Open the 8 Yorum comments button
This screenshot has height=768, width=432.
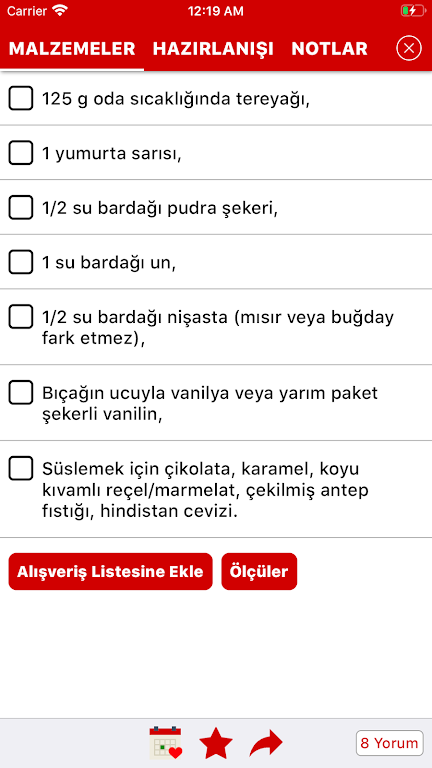pyautogui.click(x=389, y=744)
